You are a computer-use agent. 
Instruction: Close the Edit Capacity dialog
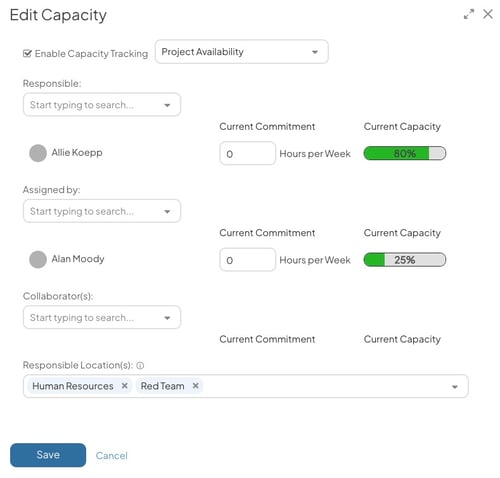tap(488, 14)
